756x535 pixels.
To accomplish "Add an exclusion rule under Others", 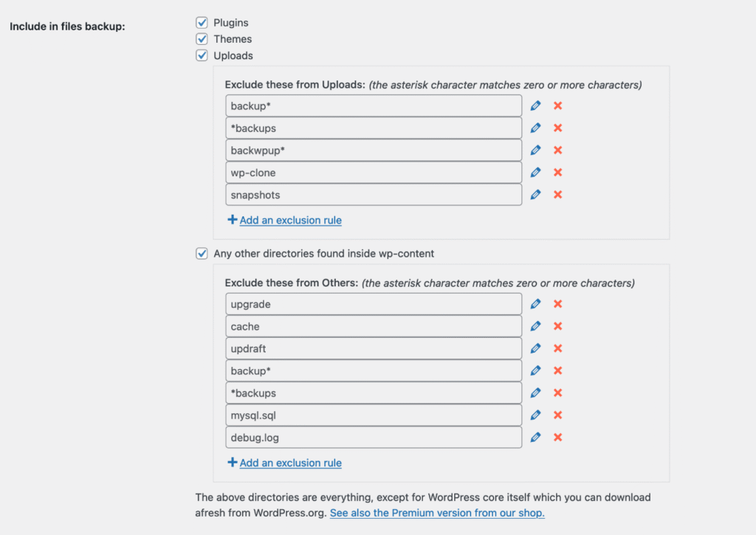I will tap(290, 463).
